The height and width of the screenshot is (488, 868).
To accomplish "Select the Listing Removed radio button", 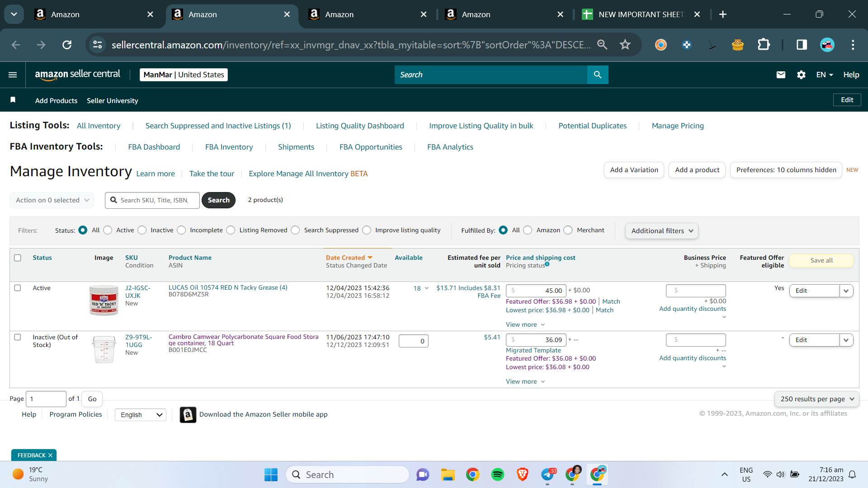I will coord(231,230).
